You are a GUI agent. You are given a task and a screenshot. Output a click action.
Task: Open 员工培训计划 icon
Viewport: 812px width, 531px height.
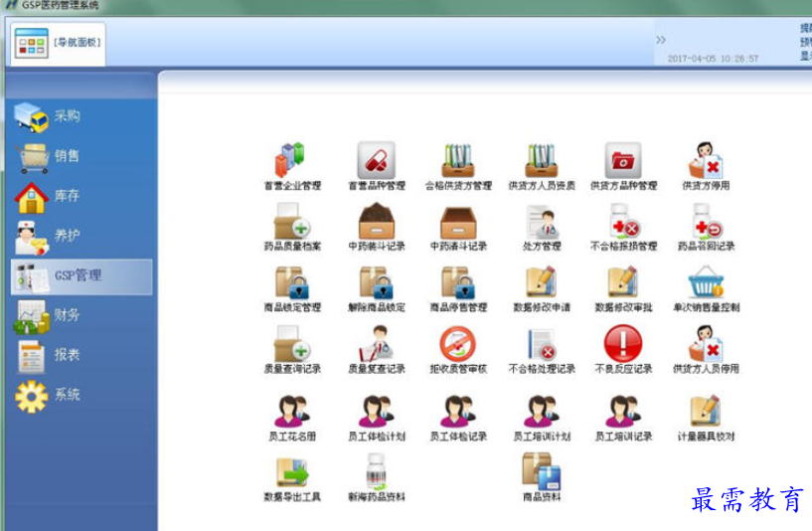click(x=542, y=412)
